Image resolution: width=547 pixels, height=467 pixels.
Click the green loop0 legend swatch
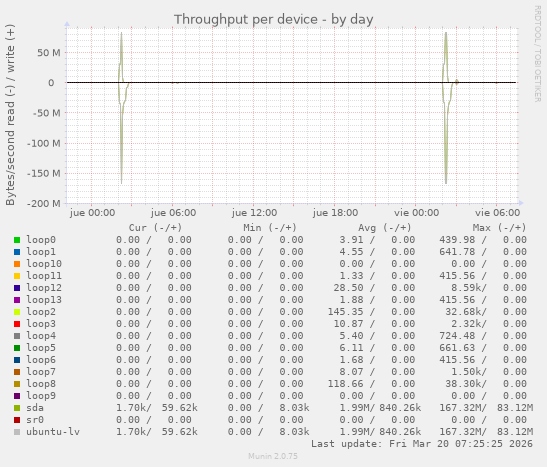(17, 240)
